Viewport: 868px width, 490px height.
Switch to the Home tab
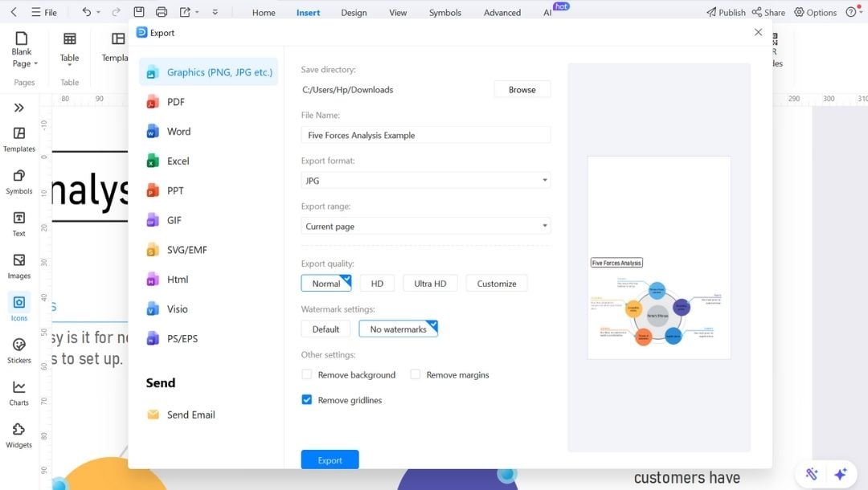coord(264,12)
